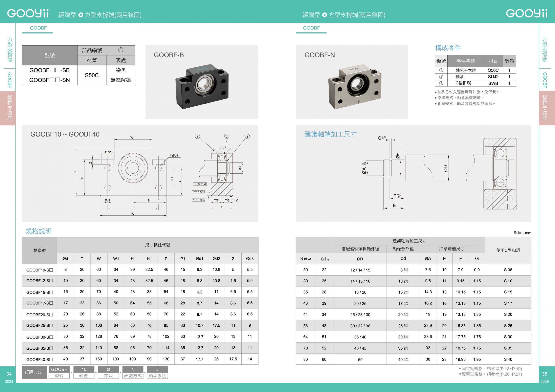Click the GOOBF35-S□ row label
Screen dimensions: 555x392
[x=40, y=348]
